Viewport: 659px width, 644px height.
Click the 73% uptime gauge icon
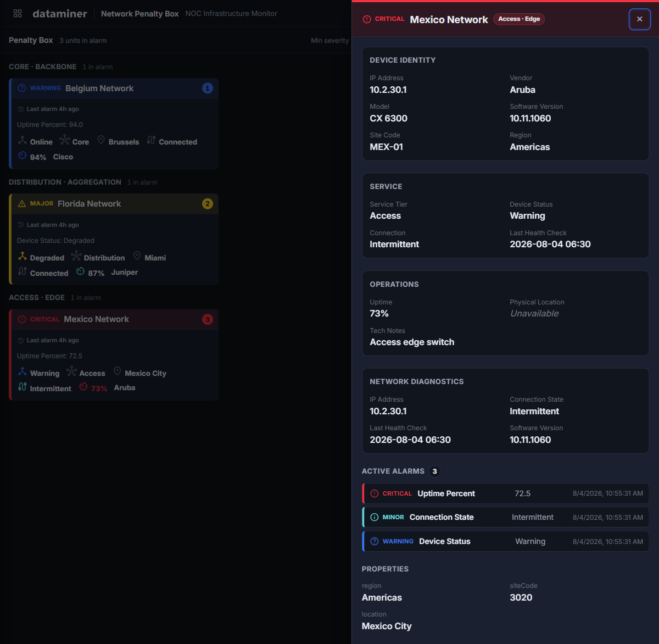pyautogui.click(x=83, y=387)
